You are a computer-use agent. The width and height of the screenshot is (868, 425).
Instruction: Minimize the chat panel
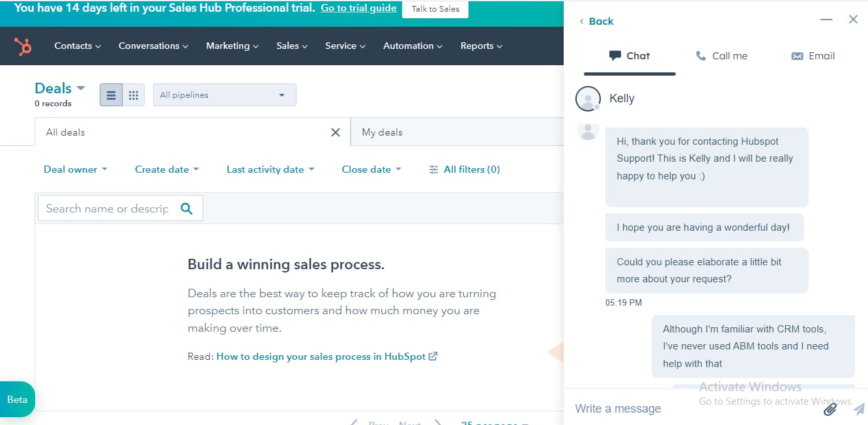(x=826, y=20)
